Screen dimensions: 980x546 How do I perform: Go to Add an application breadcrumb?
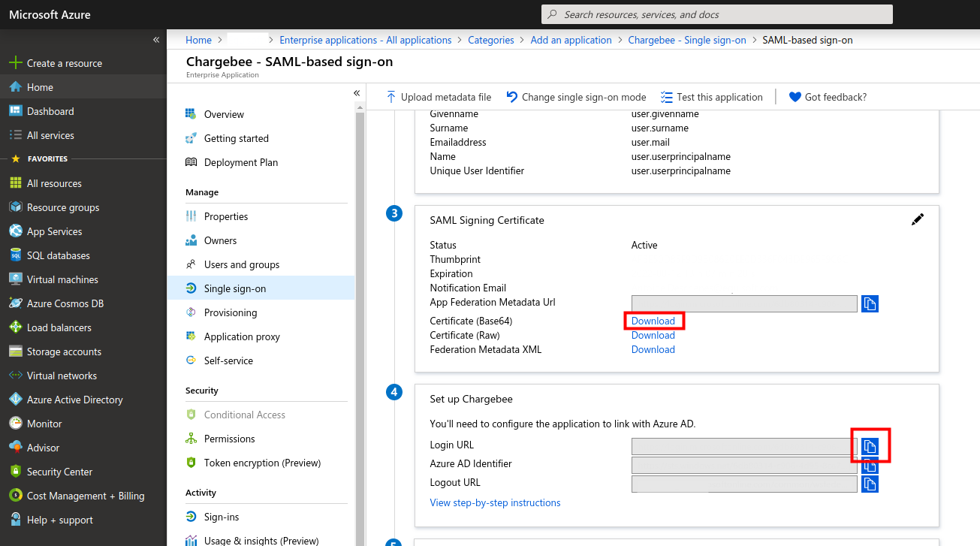click(571, 40)
